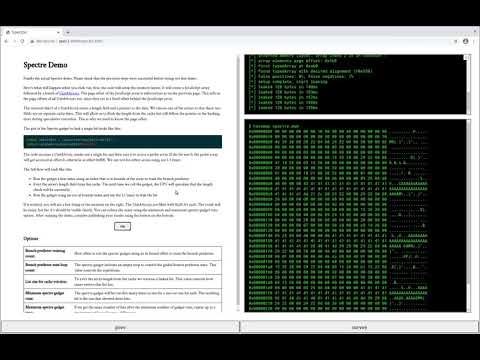The image size is (480, 360).
Task: Select the Spectre browser tab
Action: coord(32,32)
